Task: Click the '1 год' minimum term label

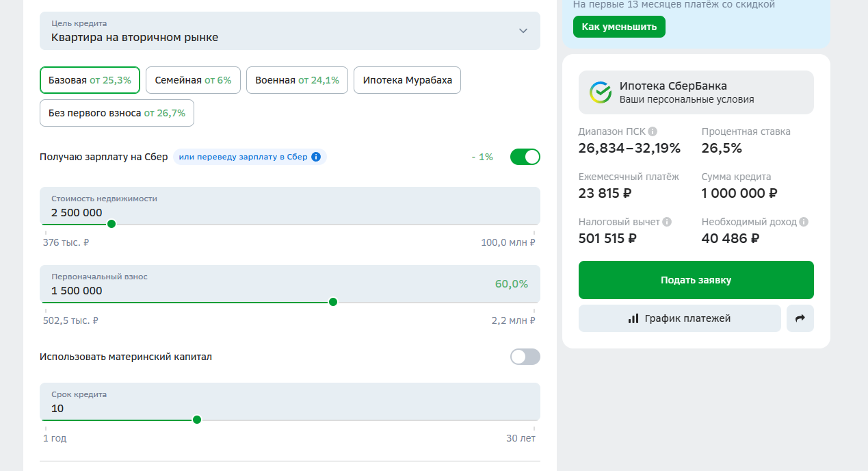Action: click(x=55, y=438)
